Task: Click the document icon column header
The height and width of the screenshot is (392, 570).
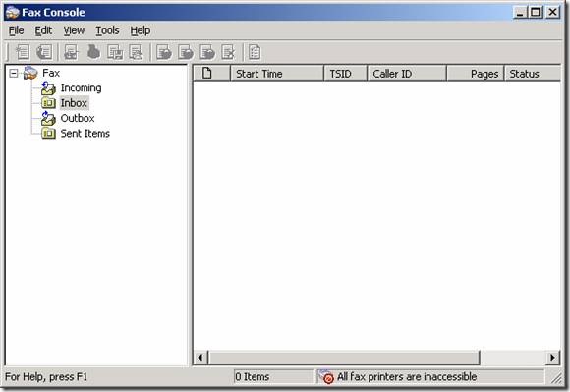Action: (x=206, y=73)
